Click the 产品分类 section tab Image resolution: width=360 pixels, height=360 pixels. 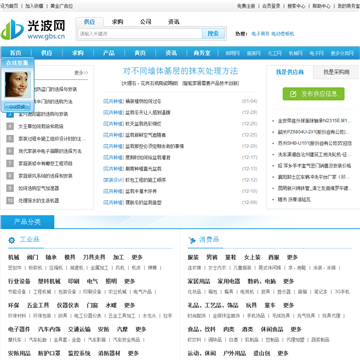[27, 222]
